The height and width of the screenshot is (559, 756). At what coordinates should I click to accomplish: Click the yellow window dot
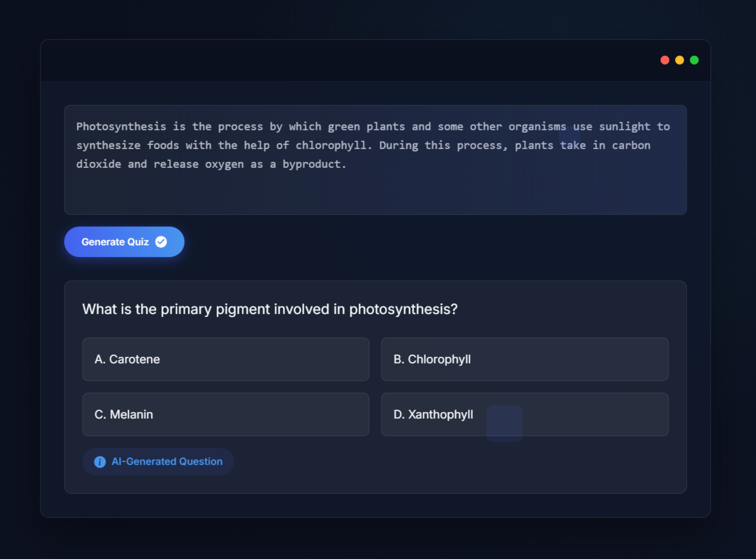tap(680, 60)
